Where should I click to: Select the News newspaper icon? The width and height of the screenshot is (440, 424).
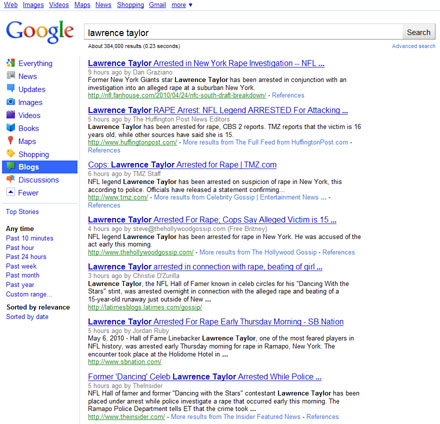[x=11, y=76]
